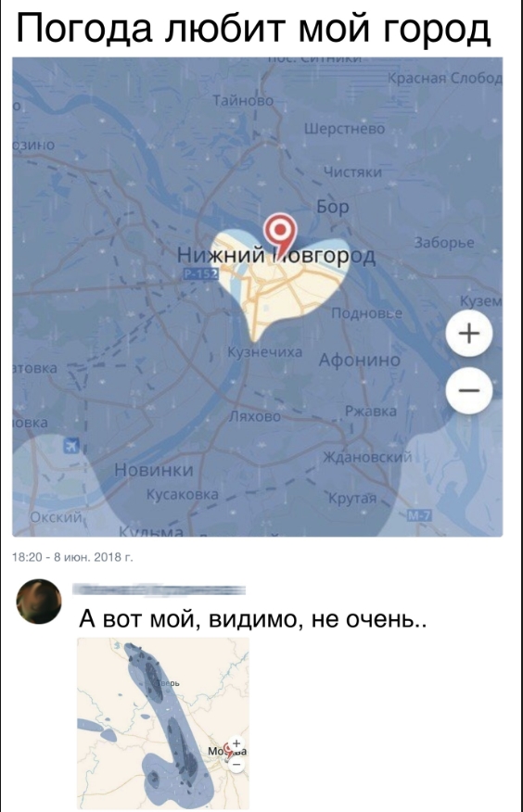The width and height of the screenshot is (523, 812).
Task: Open the reply's attached weather map image
Action: [x=163, y=723]
